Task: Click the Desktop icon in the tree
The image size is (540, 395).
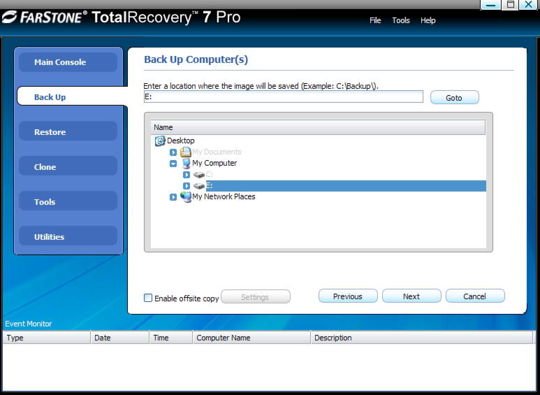Action: (x=160, y=141)
